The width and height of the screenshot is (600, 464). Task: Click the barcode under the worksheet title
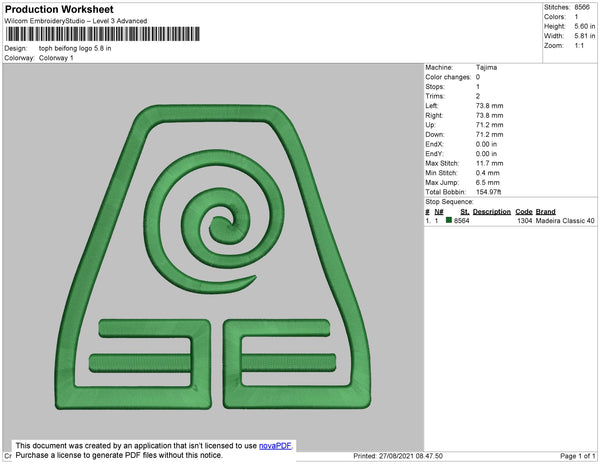[x=103, y=34]
